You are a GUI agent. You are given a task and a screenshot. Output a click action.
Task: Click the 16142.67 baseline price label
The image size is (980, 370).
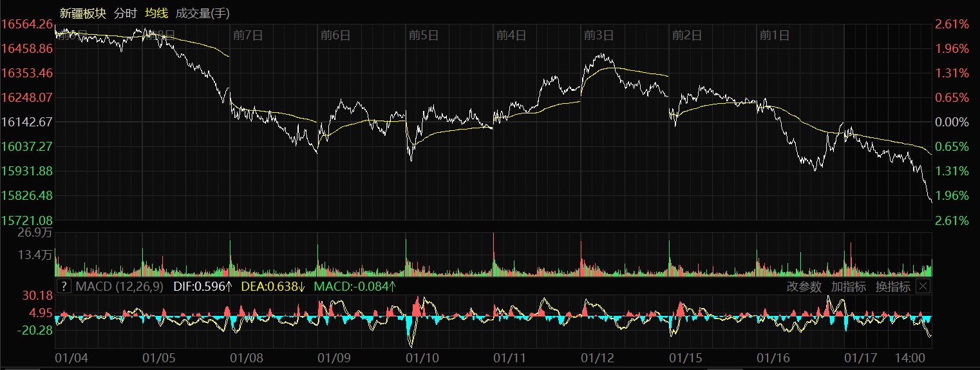click(27, 122)
